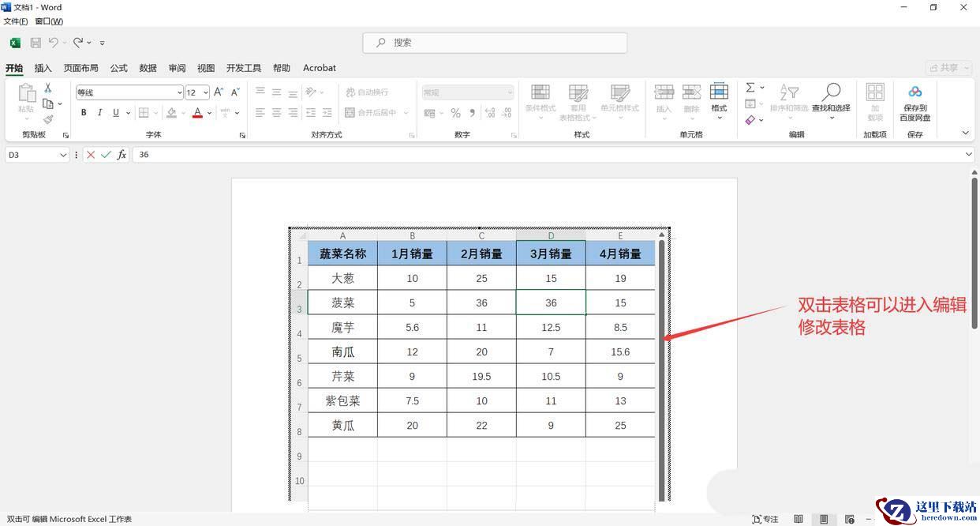This screenshot has height=526, width=980.
Task: Center text horizontally in the cell
Action: [276, 113]
